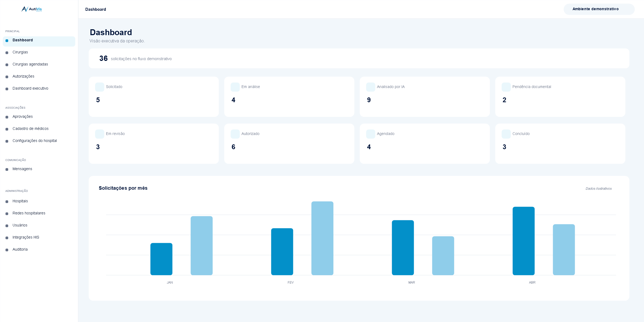Click the Solicitado card icon

point(100,87)
